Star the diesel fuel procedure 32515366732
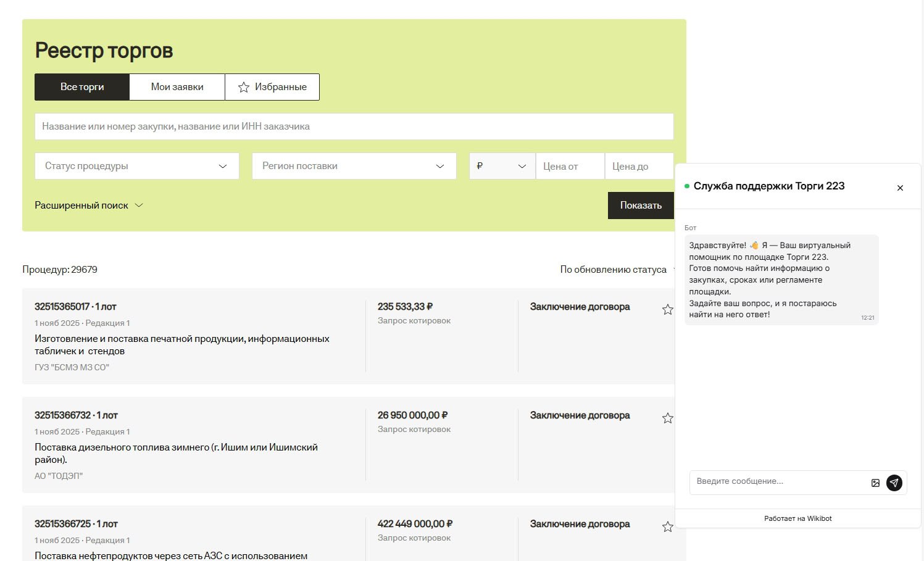Image resolution: width=924 pixels, height=561 pixels. pos(667,418)
